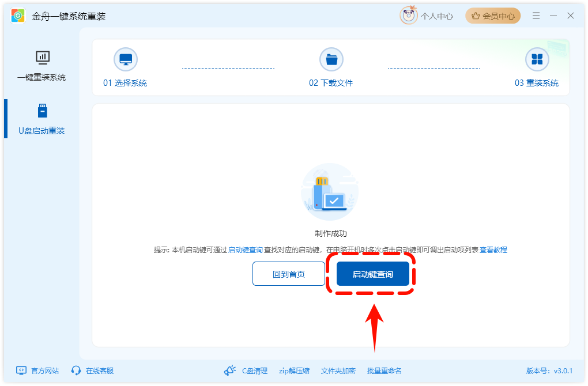Open the 查看教程 tutorial link
The width and height of the screenshot is (588, 386).
tap(493, 250)
